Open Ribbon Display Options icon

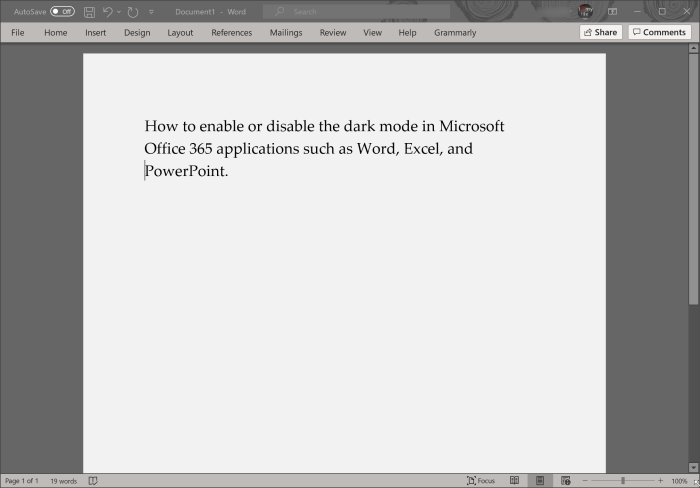pyautogui.click(x=612, y=12)
